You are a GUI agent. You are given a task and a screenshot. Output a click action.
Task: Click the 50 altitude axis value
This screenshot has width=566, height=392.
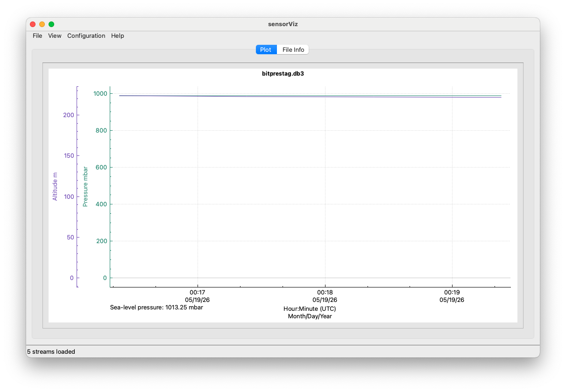(70, 237)
